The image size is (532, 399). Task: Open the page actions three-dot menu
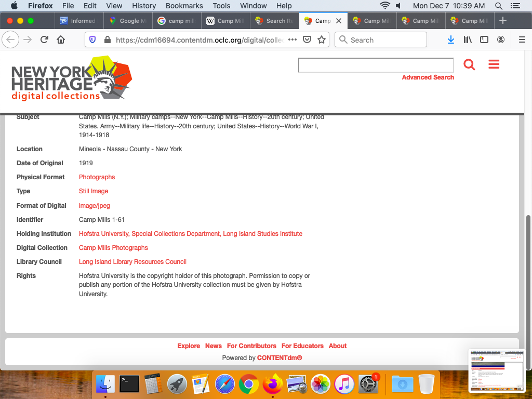[x=292, y=40]
